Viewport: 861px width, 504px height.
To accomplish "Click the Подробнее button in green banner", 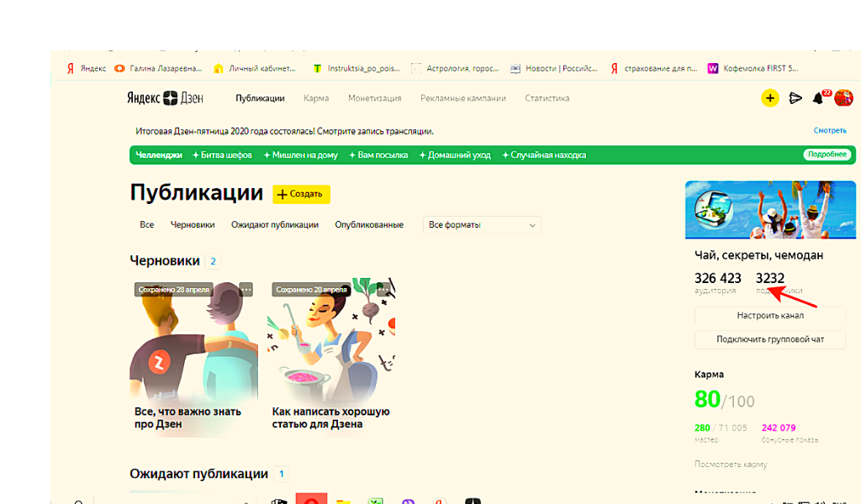I will point(827,155).
